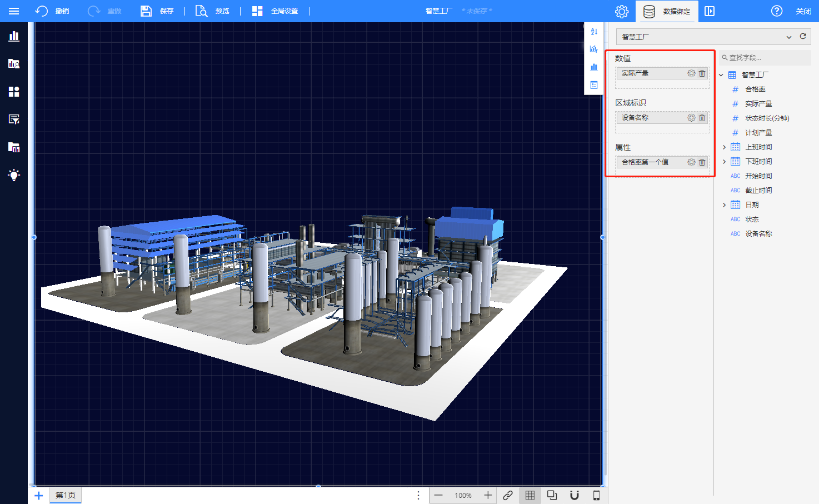The height and width of the screenshot is (504, 819).
Task: Open the settings gear in top toolbar
Action: point(622,11)
